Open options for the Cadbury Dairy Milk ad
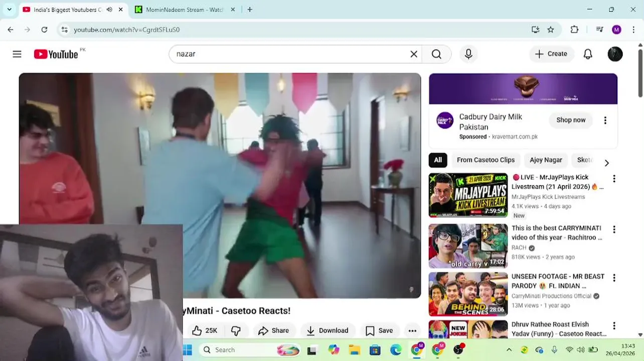Screen dimensions: 644x361 pos(605,120)
